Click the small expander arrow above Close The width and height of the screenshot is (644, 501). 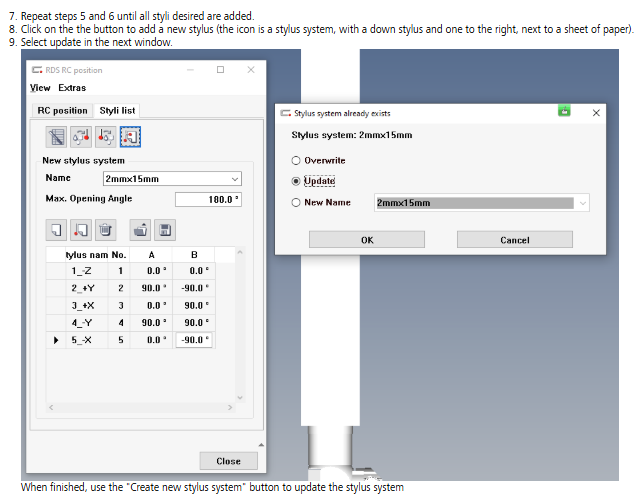point(261,445)
